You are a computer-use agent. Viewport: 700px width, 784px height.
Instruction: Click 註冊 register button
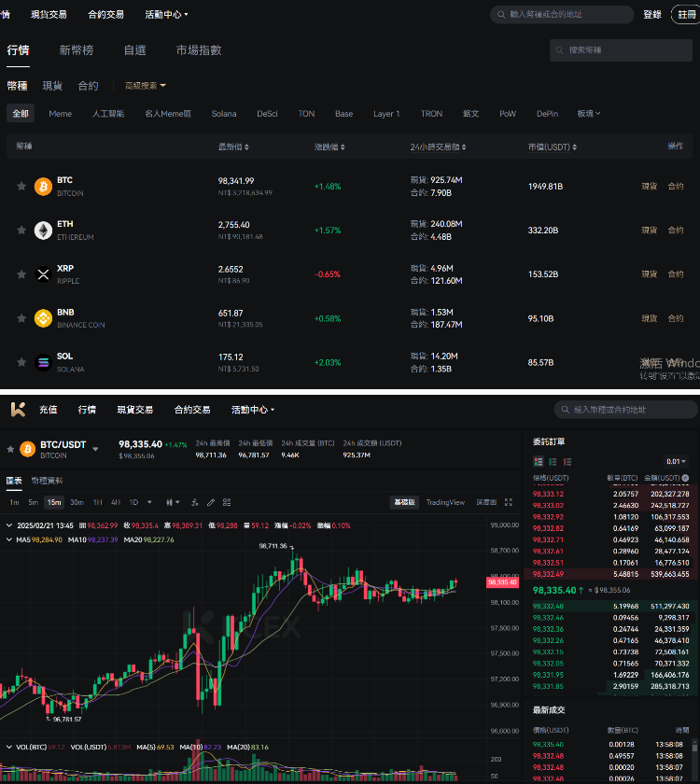pyautogui.click(x=686, y=15)
